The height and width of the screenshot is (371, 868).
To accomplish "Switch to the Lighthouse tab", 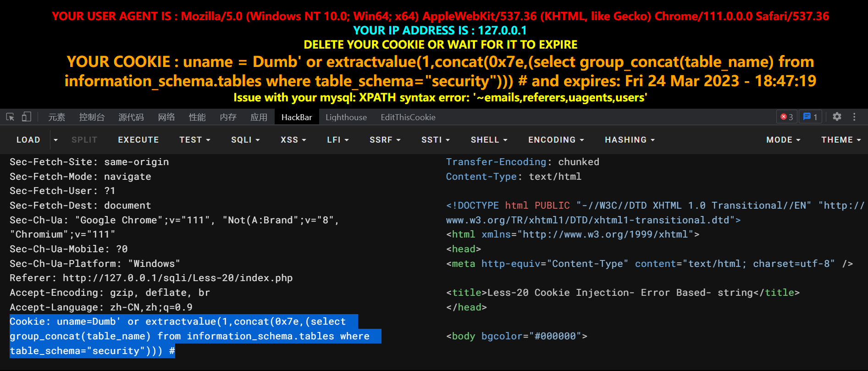I will tap(346, 117).
